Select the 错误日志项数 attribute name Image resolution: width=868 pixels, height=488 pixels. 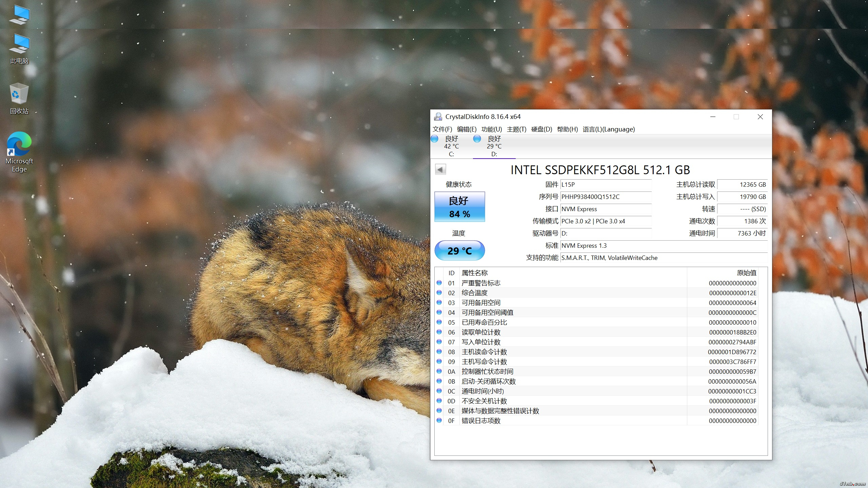tap(481, 421)
